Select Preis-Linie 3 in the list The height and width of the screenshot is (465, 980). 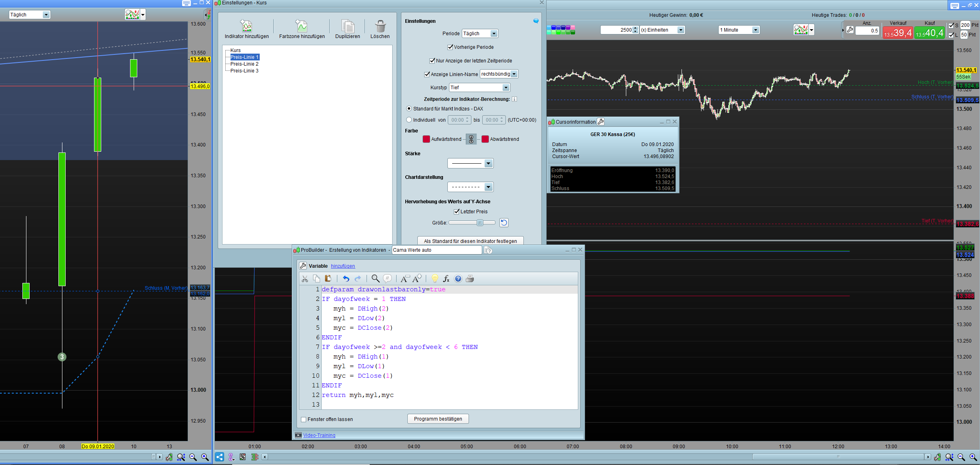click(244, 71)
